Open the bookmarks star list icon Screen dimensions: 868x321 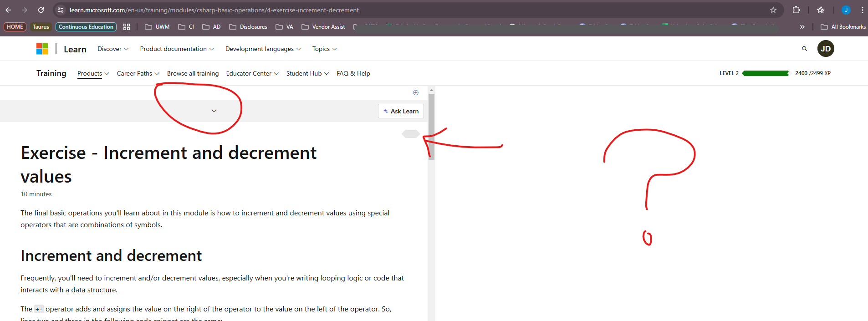pyautogui.click(x=821, y=10)
